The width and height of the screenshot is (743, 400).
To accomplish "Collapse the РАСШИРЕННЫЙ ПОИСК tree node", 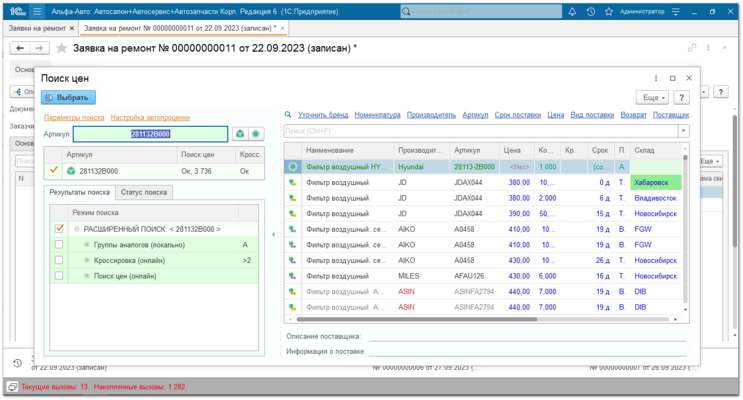I will 76,229.
